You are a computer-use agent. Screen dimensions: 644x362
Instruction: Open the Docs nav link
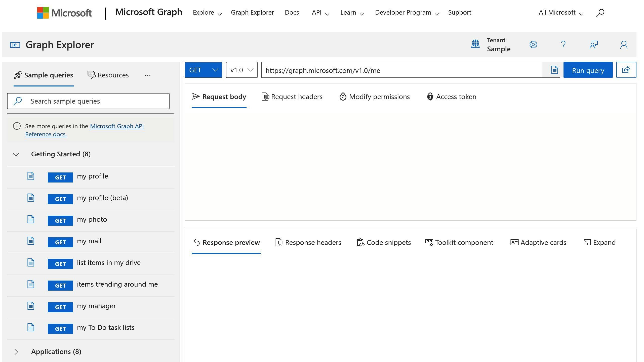pos(292,13)
